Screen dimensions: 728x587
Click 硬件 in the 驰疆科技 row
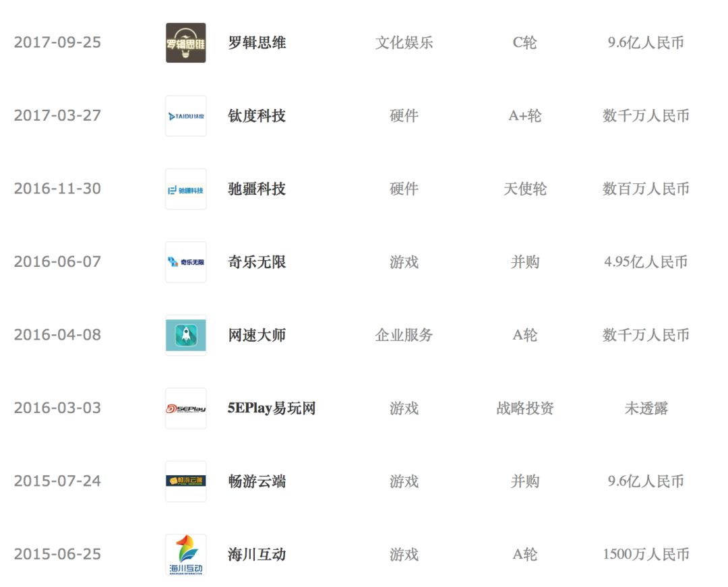pos(404,189)
